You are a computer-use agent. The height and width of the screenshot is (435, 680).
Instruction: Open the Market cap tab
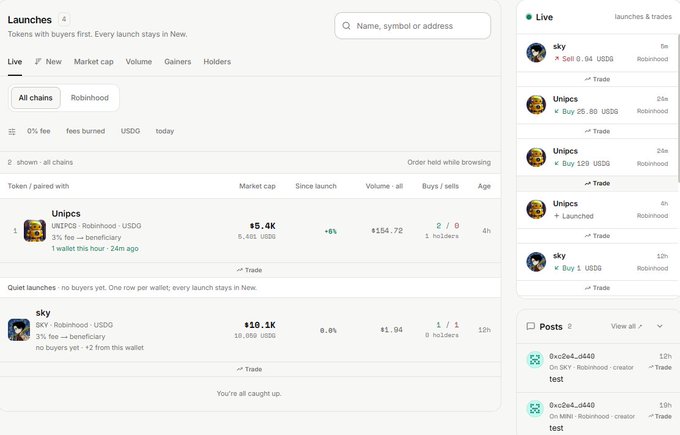pyautogui.click(x=94, y=62)
